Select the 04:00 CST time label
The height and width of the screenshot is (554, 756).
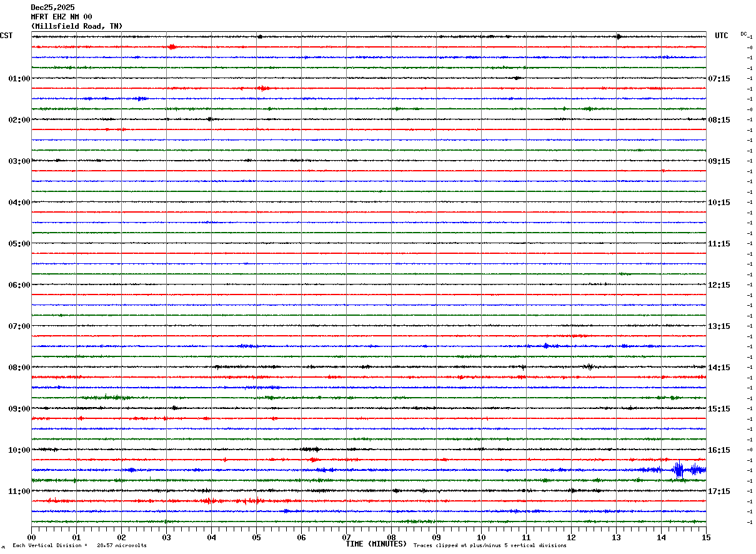19,203
